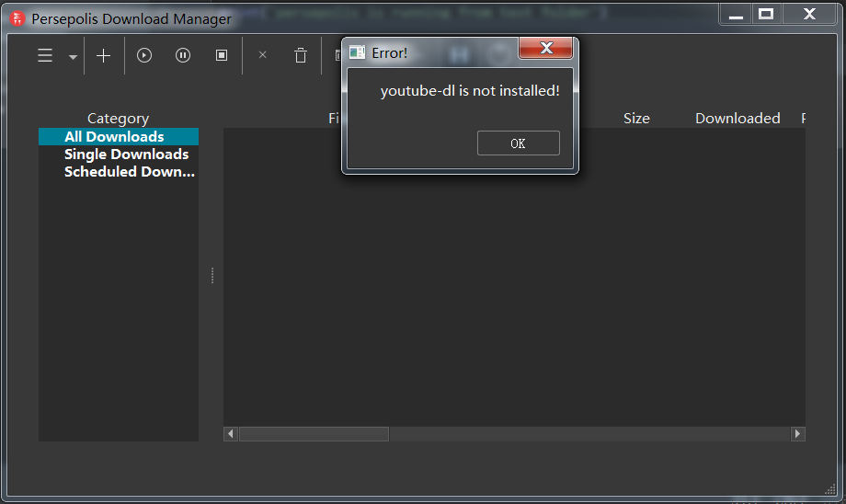Remove download with the small X icon
The image size is (846, 504).
tap(263, 54)
